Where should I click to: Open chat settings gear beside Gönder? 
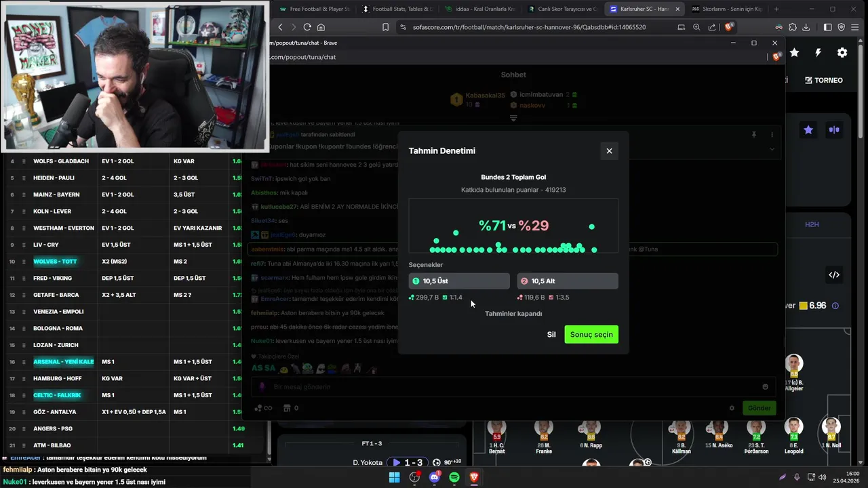732,408
